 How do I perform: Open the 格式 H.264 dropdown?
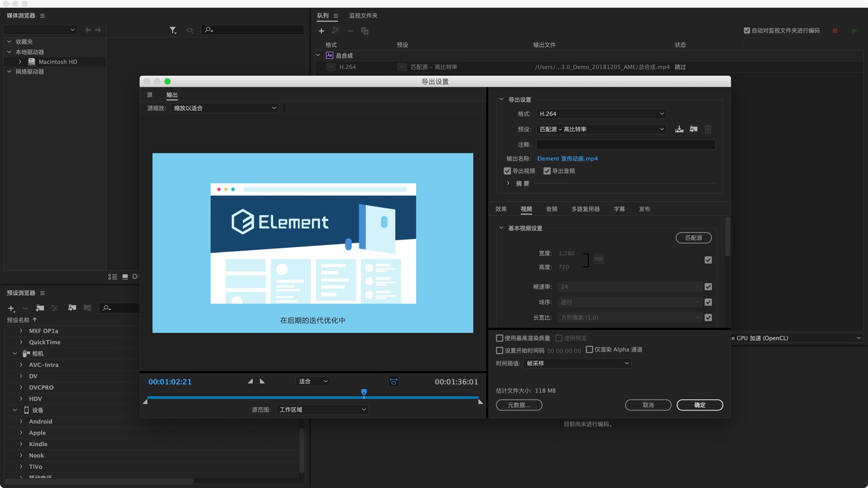coord(601,114)
